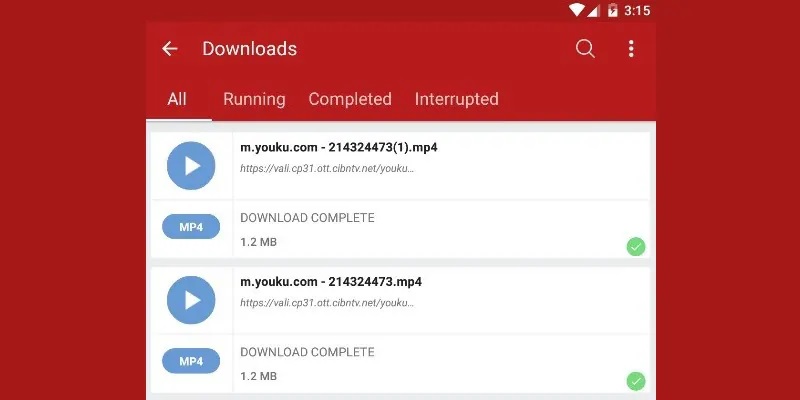Open the three-dot overflow menu
Screen dimensions: 800x400
tap(631, 49)
